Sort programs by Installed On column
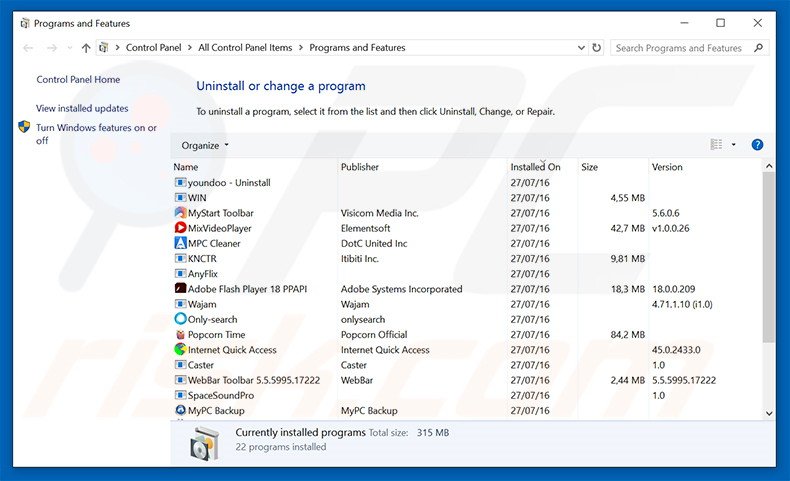The height and width of the screenshot is (481, 790). [535, 167]
